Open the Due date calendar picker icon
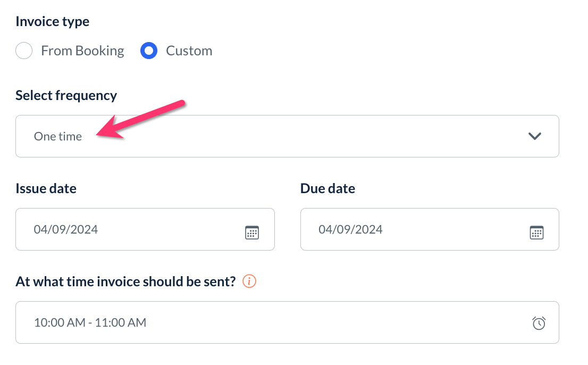The image size is (588, 365). point(536,233)
